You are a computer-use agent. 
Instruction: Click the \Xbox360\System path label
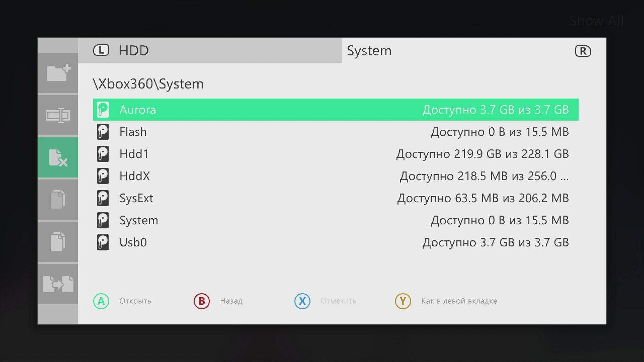(148, 84)
